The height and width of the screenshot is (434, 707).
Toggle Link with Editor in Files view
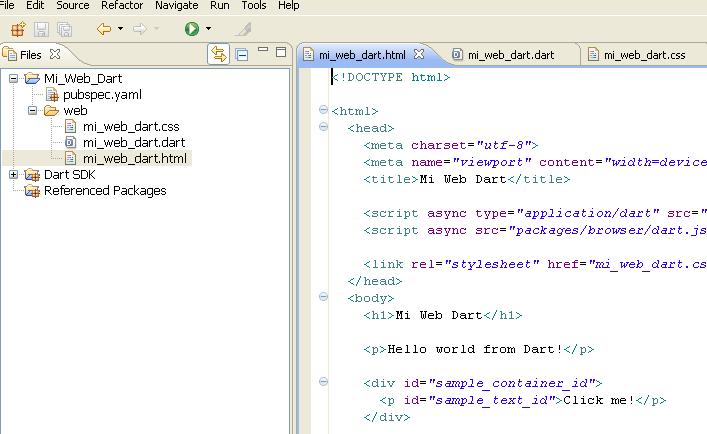(219, 55)
